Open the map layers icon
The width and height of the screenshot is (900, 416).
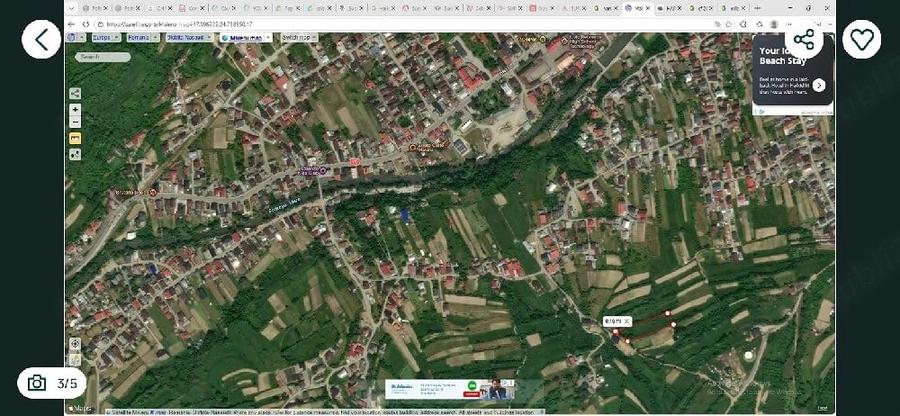click(x=75, y=360)
